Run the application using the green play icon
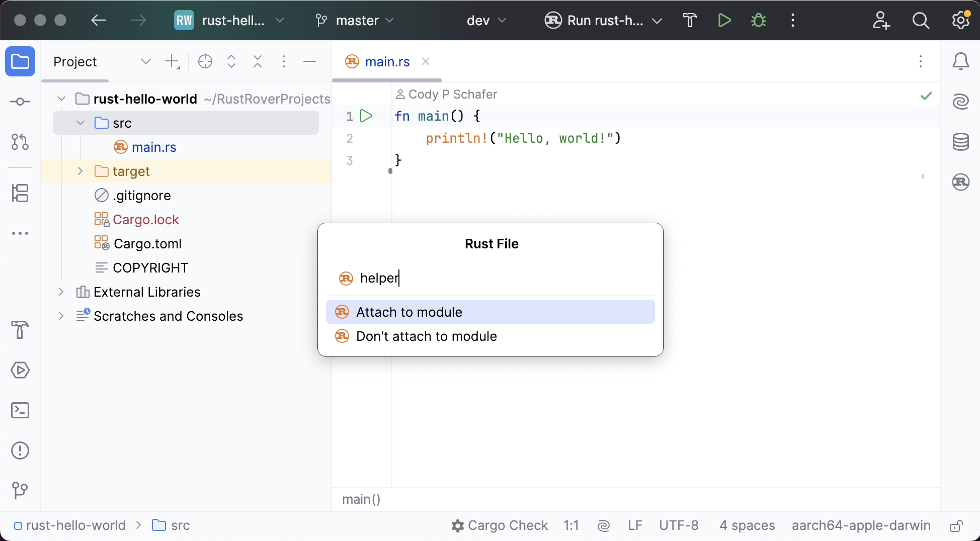980x541 pixels. click(724, 20)
